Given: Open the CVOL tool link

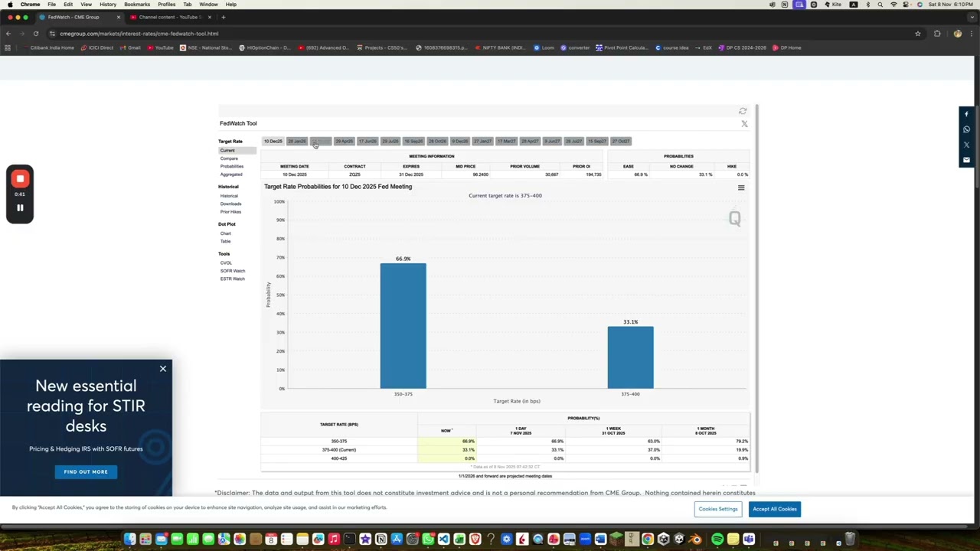Looking at the screenshot, I should tap(226, 263).
